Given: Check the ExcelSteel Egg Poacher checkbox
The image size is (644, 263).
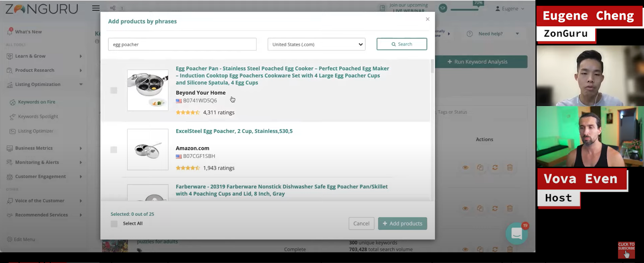Looking at the screenshot, I should [114, 150].
